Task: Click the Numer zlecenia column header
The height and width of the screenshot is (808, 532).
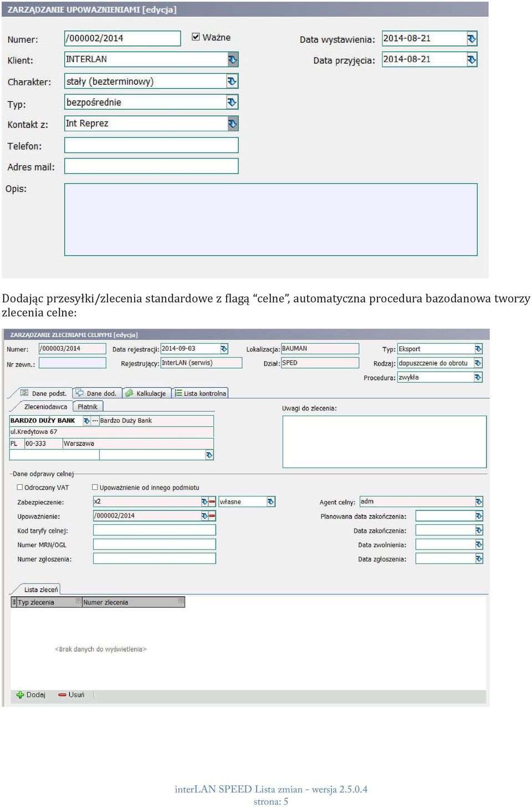Action: [133, 602]
